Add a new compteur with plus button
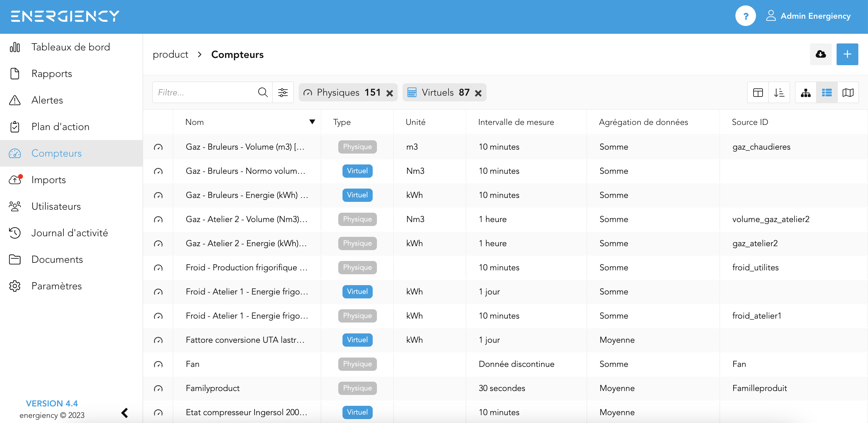Image resolution: width=868 pixels, height=423 pixels. tap(847, 54)
